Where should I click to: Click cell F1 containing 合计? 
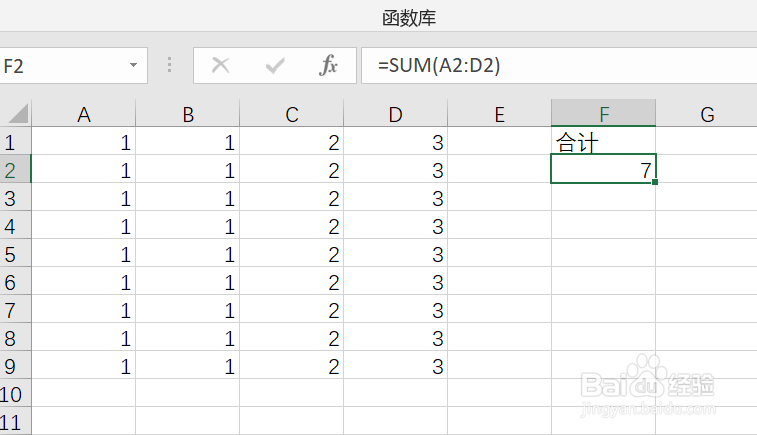(604, 143)
